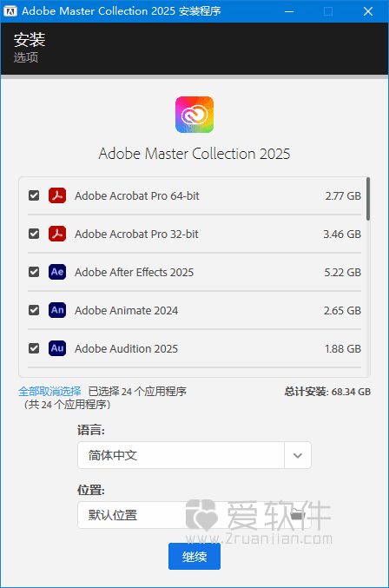Click the 继续 continue button
This screenshot has height=588, width=389.
pos(194,557)
